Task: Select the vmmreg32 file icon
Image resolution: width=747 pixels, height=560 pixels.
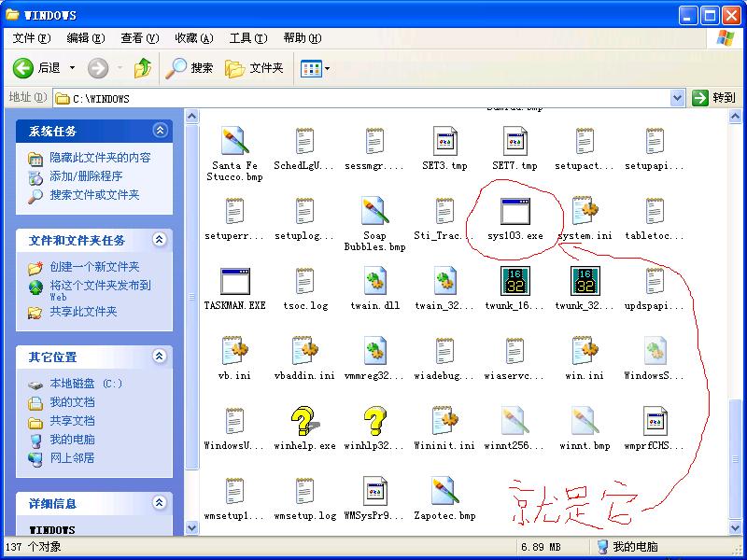Action: 375,351
